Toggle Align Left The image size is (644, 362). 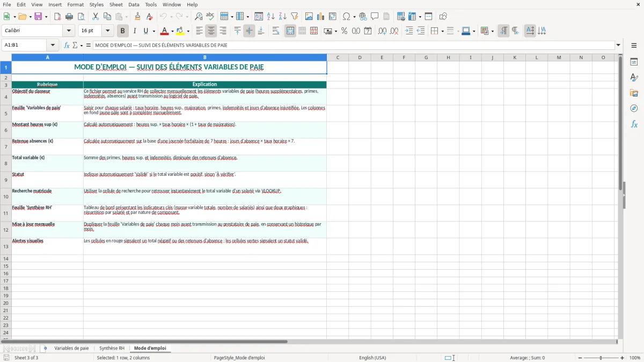(200, 31)
